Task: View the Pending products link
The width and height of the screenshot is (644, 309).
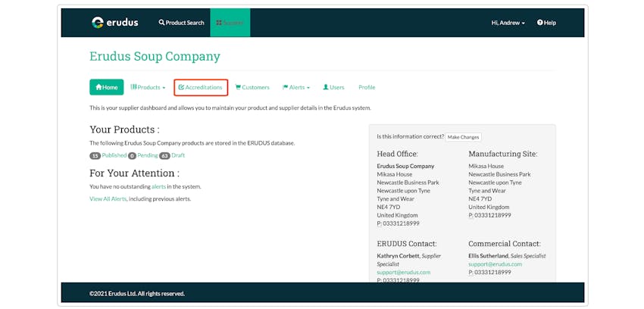Action: (148, 155)
